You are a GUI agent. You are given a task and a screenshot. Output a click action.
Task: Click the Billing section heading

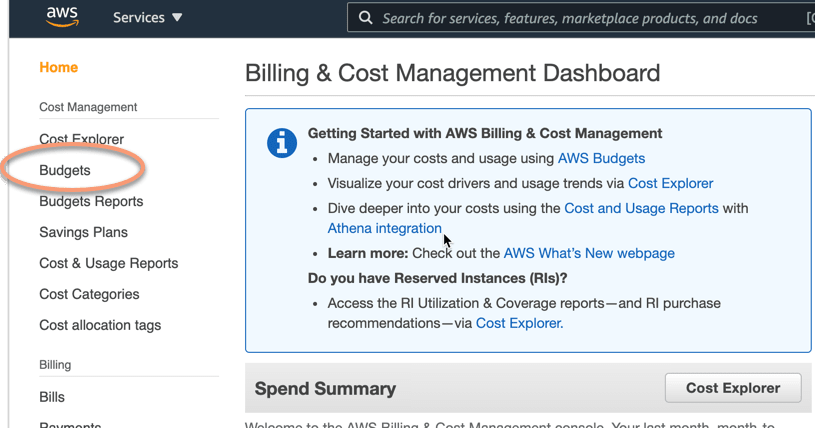point(55,365)
